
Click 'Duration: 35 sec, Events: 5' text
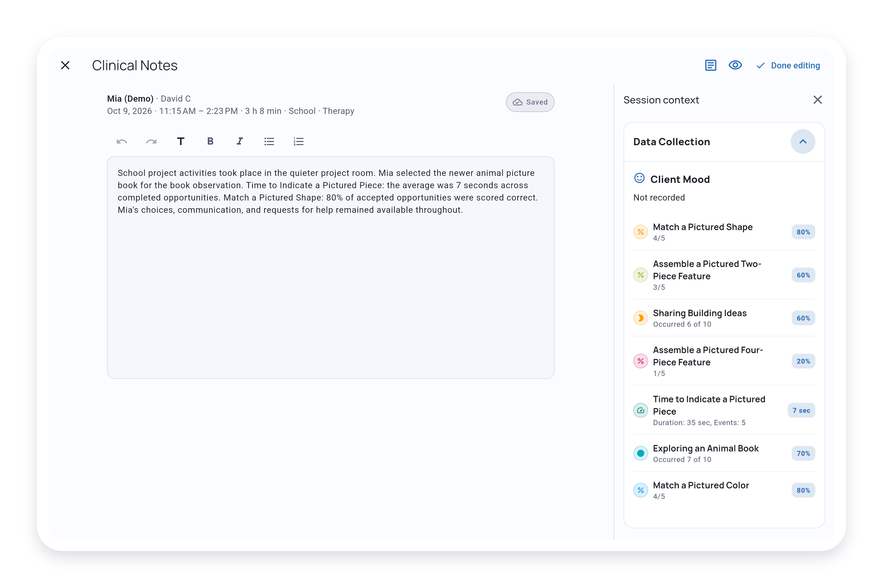(x=699, y=423)
